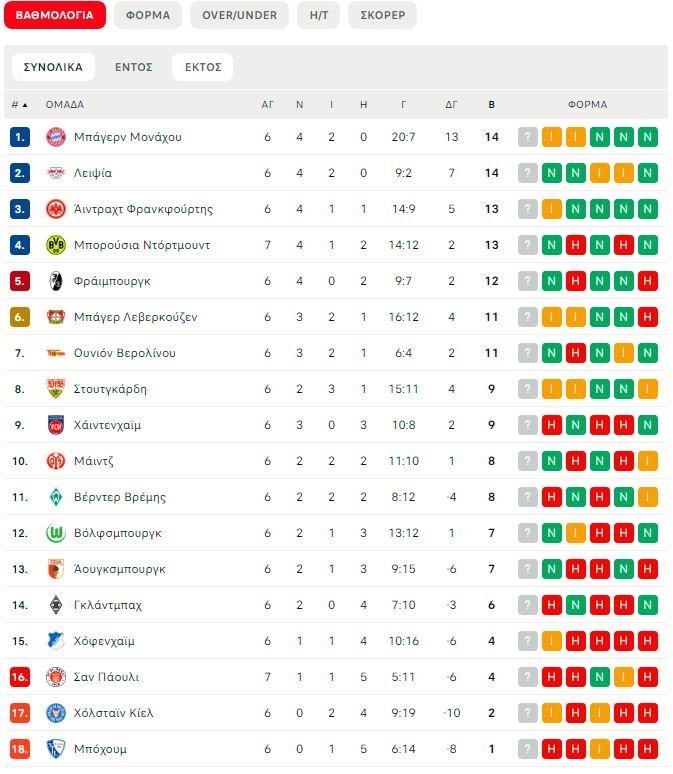This screenshot has width=673, height=774.
Task: Show ΕΝΤΟΣ home standings
Action: pyautogui.click(x=133, y=67)
